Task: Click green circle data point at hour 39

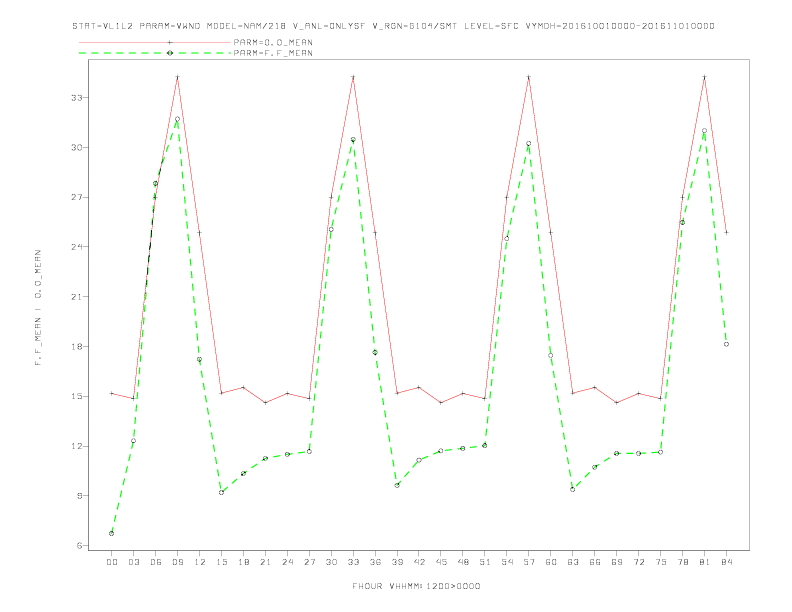Action: click(397, 485)
